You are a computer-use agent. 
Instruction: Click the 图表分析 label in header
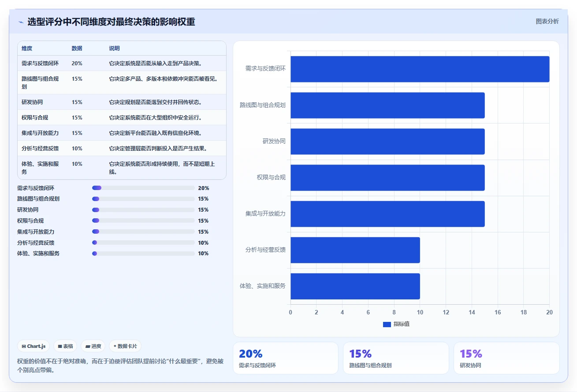(547, 21)
